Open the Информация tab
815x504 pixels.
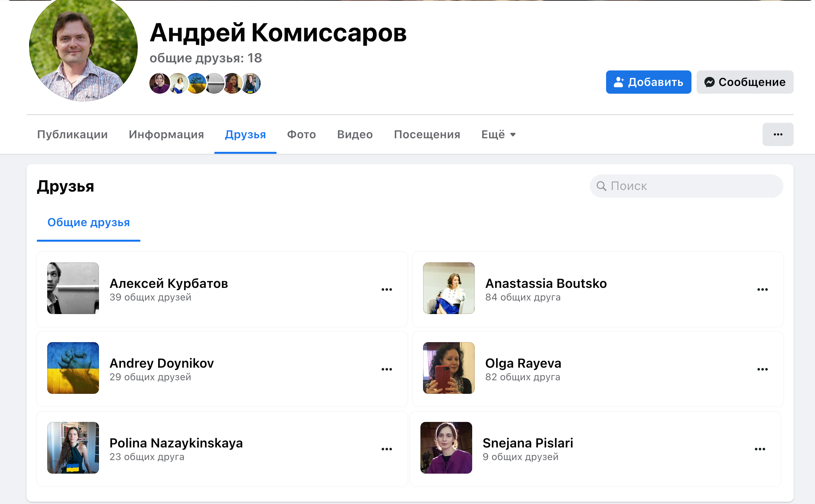click(166, 134)
